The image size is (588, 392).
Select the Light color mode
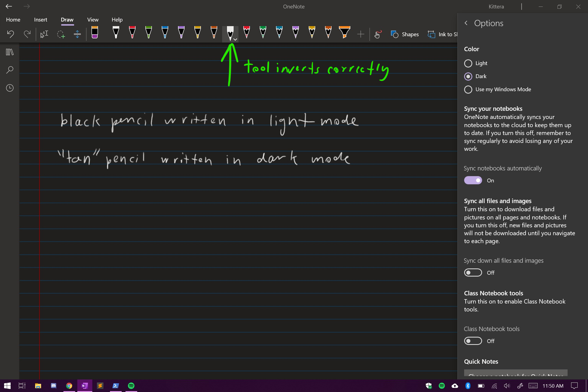coord(468,63)
